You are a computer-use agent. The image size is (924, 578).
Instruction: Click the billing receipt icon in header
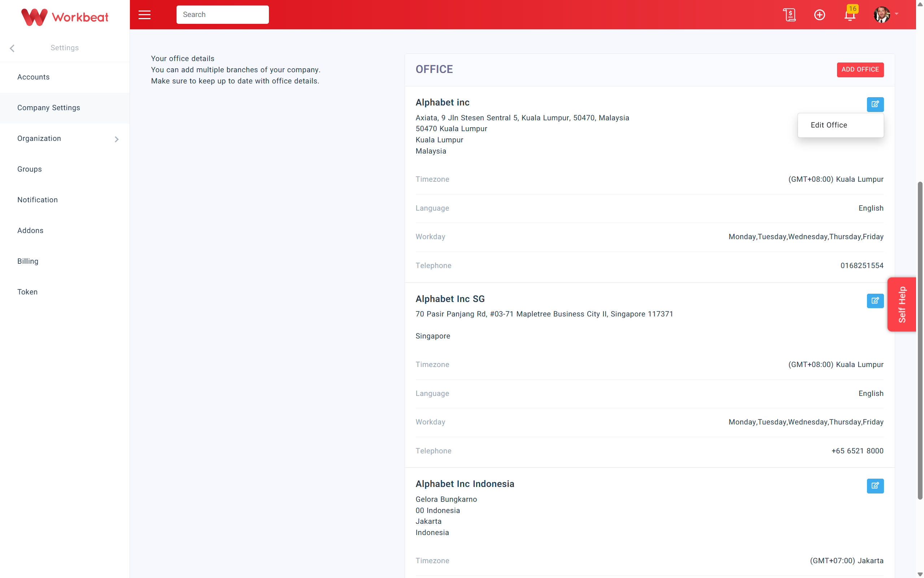coord(789,14)
